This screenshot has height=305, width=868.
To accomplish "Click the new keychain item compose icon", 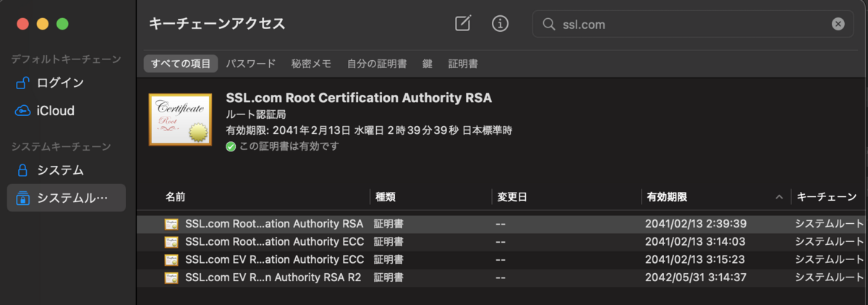I will [463, 23].
